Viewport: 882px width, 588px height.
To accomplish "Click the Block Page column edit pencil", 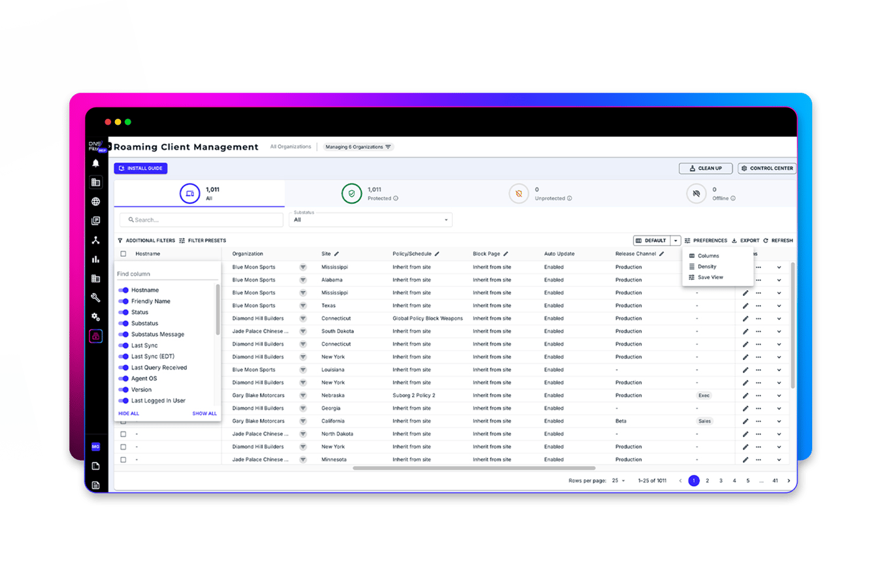I will coord(506,253).
